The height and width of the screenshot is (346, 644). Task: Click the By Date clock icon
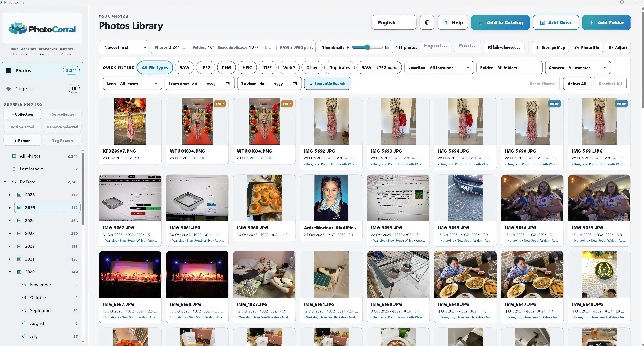(14, 182)
